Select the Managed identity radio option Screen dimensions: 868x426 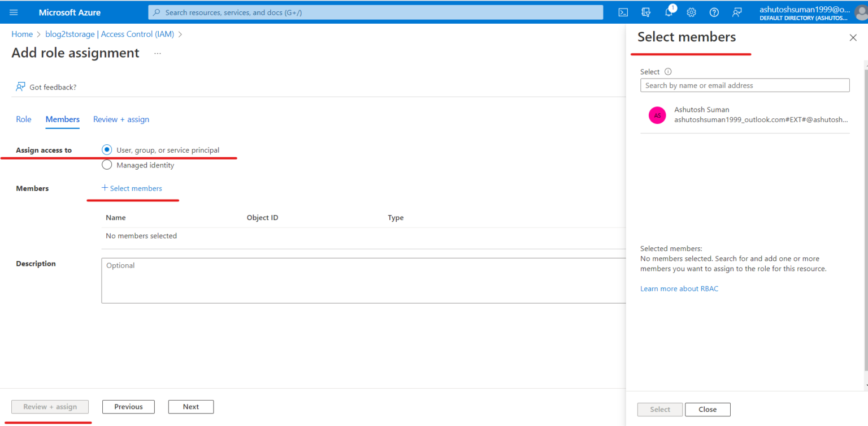[x=107, y=165]
